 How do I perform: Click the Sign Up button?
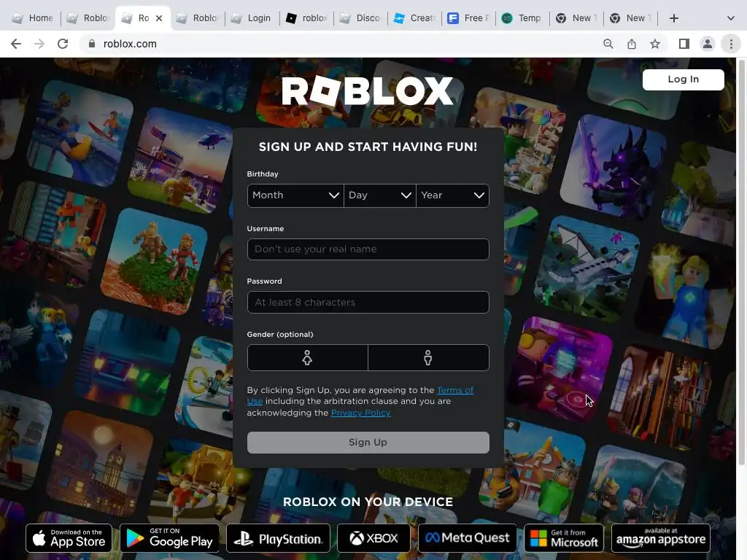click(x=368, y=443)
